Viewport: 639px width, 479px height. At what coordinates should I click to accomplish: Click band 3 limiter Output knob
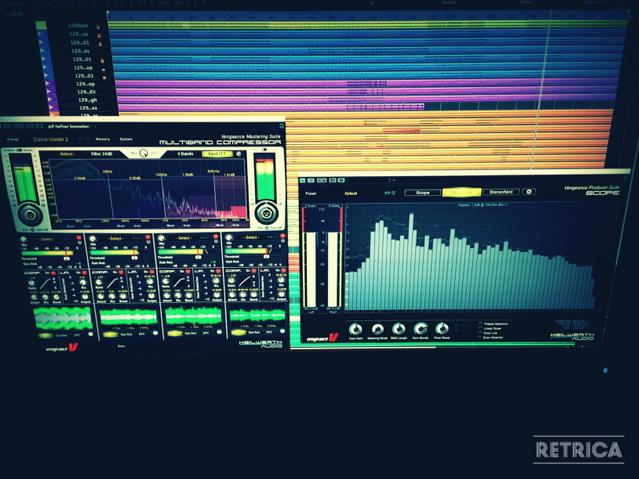click(217, 294)
